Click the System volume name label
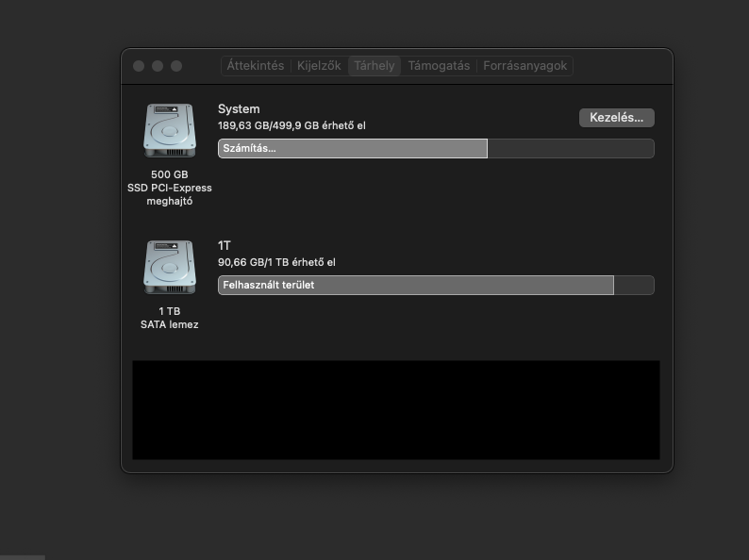Viewport: 749px width, 560px height. point(239,109)
